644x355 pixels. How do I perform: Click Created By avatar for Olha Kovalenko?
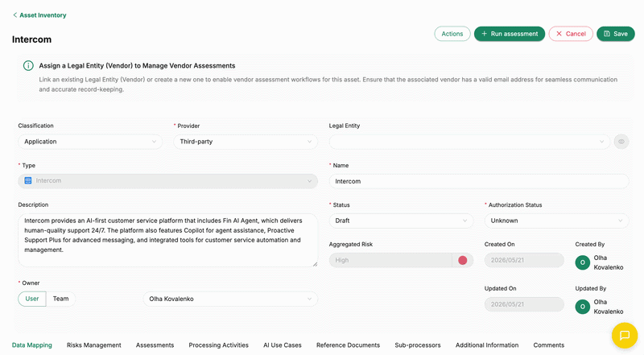(x=582, y=262)
